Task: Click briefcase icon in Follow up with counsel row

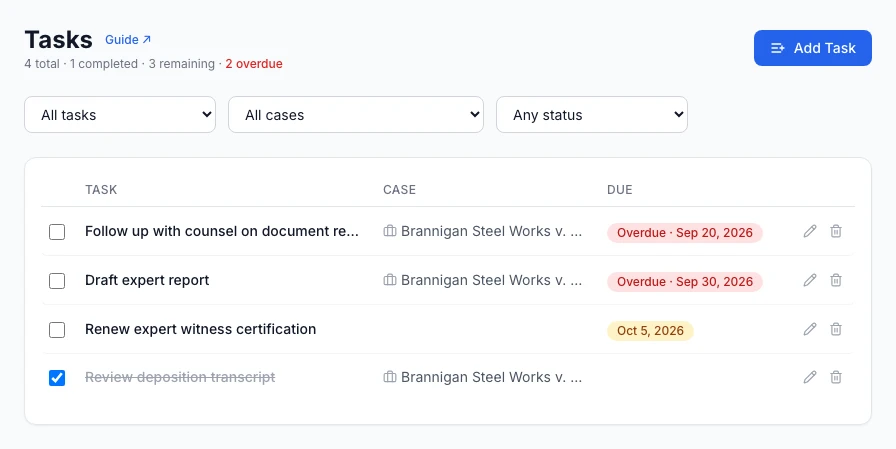Action: tap(390, 231)
